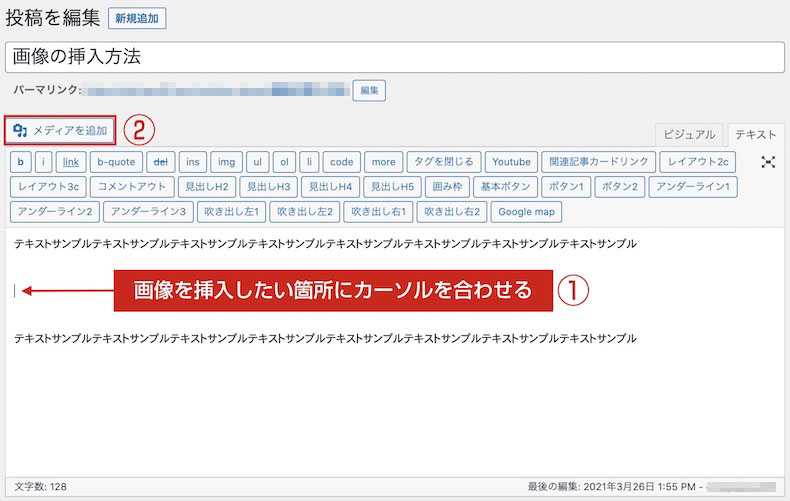Click the last テキストサンプル paragraph line
This screenshot has height=501, width=790.
[325, 339]
